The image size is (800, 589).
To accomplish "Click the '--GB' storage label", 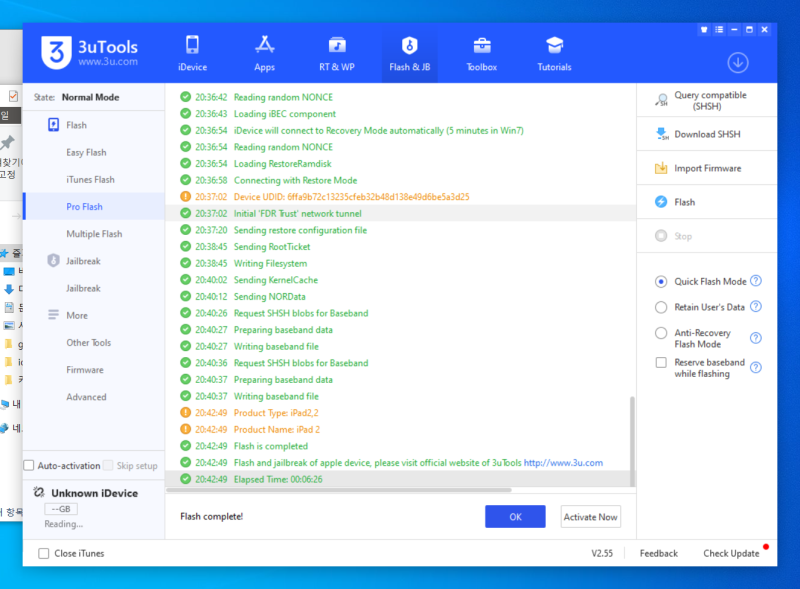I will (x=61, y=509).
